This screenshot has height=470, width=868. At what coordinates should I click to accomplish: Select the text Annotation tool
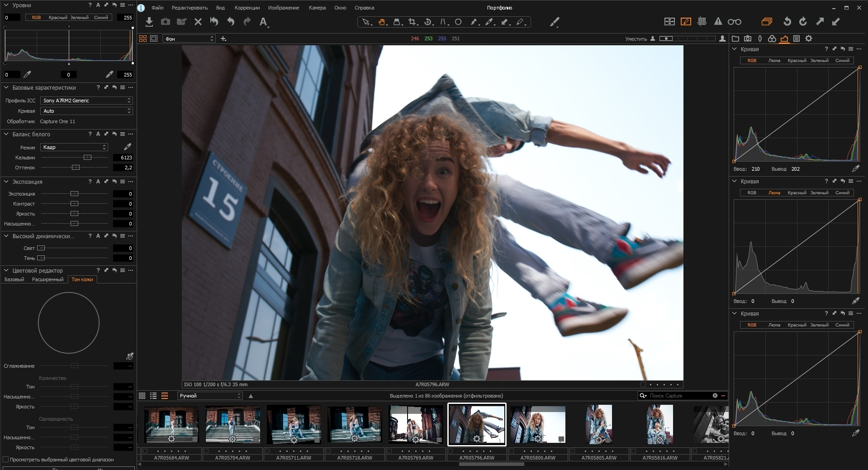[263, 22]
